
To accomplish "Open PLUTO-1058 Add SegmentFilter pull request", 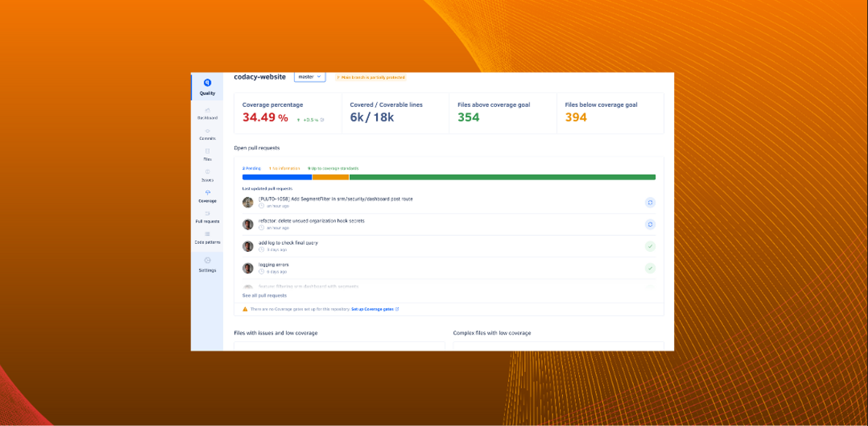I will (x=335, y=199).
